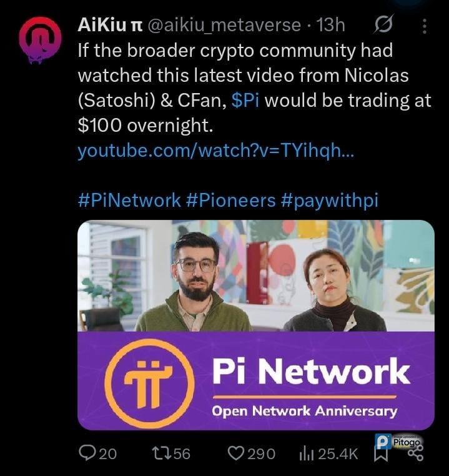The width and height of the screenshot is (449, 476).
Task: Open the @aikiu_metaverse handle
Action: [225, 25]
